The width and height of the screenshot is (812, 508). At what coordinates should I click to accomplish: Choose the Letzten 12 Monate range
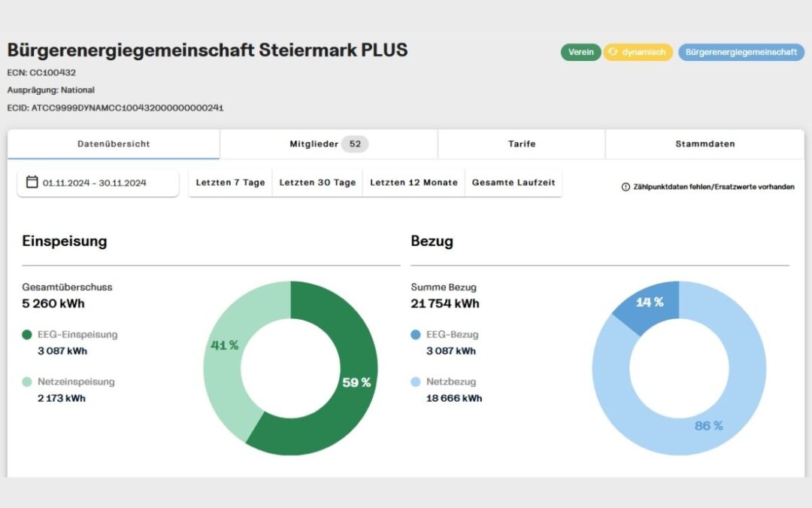pos(414,183)
